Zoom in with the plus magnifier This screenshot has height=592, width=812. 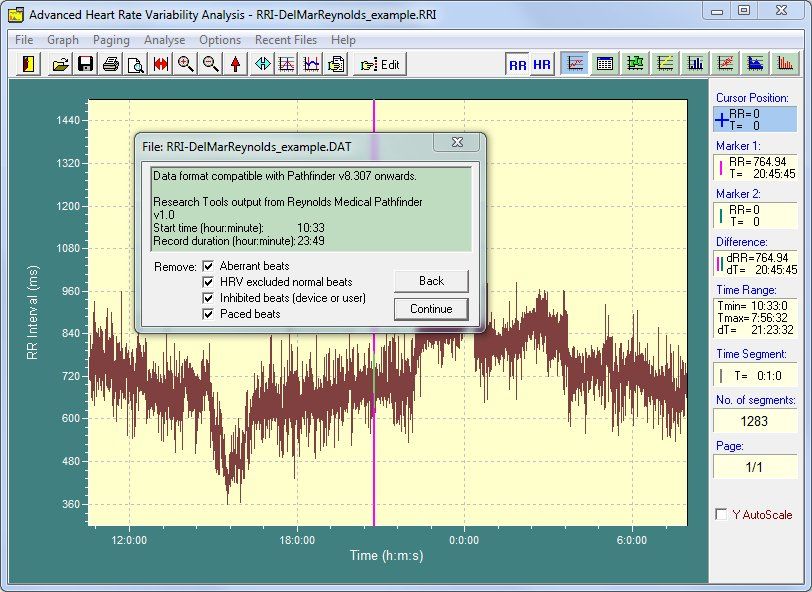click(185, 64)
